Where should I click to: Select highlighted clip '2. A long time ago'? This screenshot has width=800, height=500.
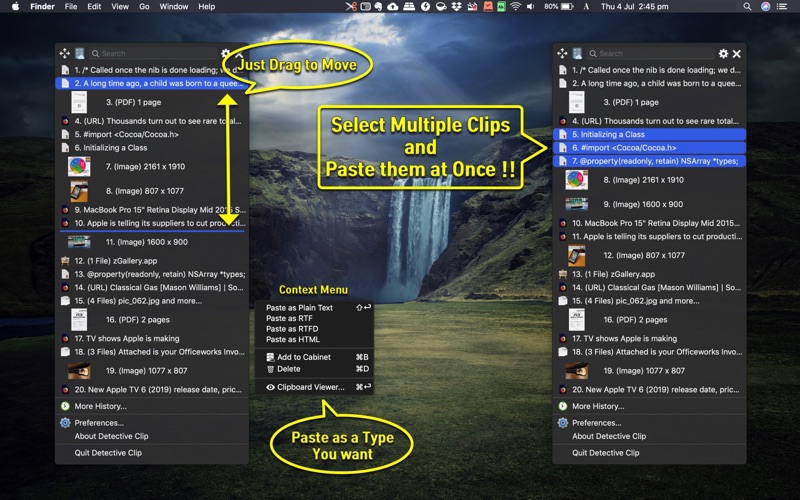(152, 83)
